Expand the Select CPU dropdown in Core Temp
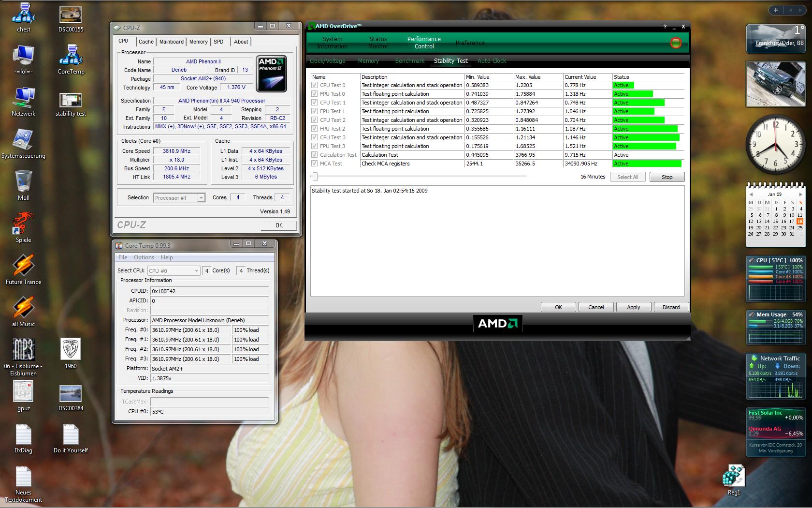Viewport: 812px width, 508px height. [x=196, y=271]
